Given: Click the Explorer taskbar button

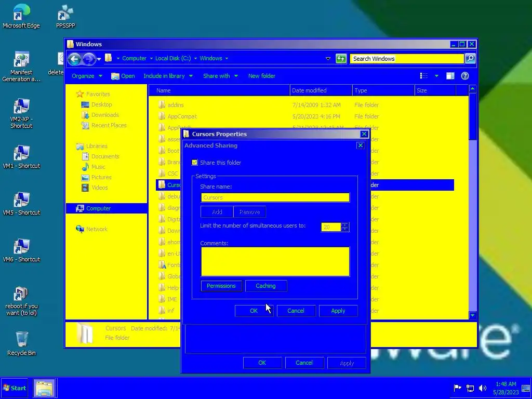Looking at the screenshot, I should click(44, 389).
